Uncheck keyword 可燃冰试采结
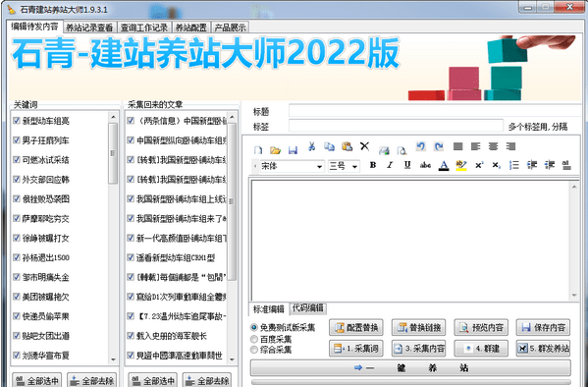Viewport: 588px width, 387px height. [x=17, y=159]
